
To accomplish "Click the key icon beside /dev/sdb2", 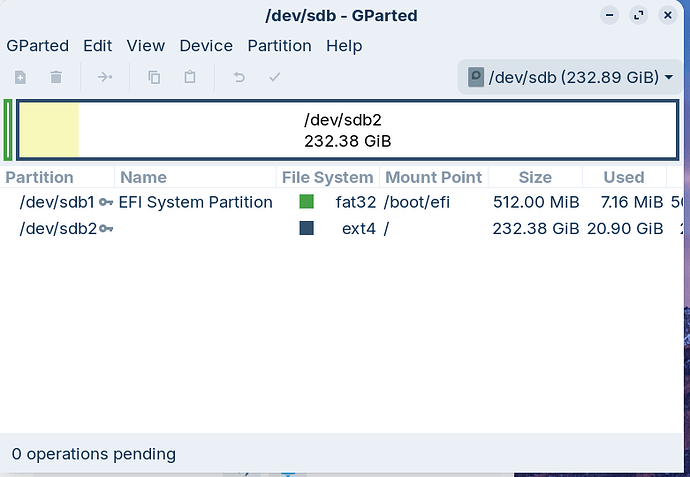I will coord(106,228).
